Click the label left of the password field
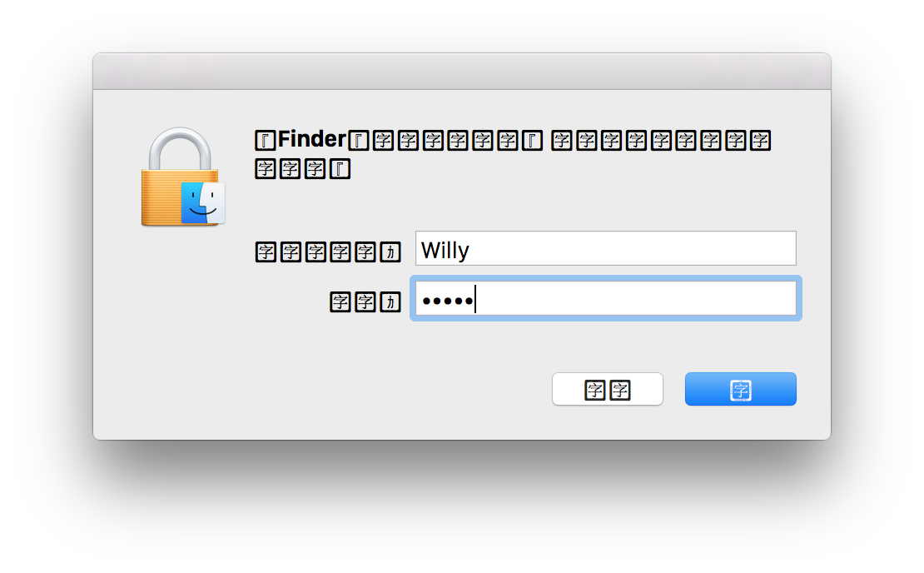924x573 pixels. (365, 301)
